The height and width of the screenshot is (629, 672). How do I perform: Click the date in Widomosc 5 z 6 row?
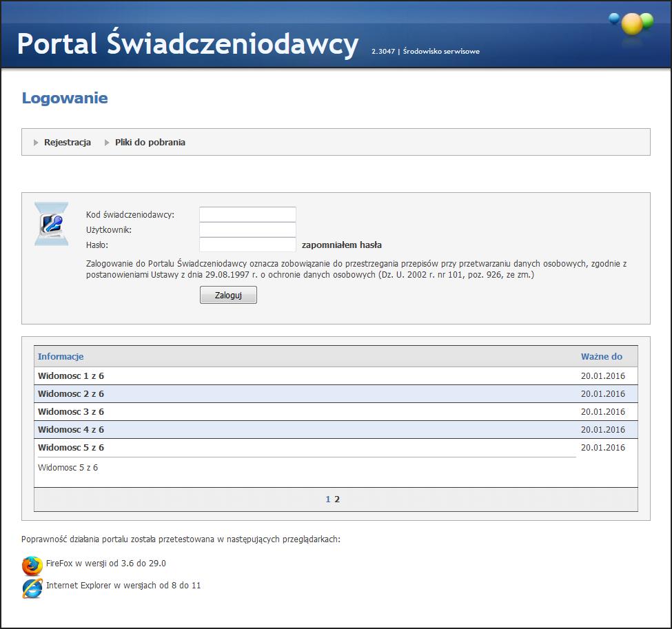click(602, 448)
